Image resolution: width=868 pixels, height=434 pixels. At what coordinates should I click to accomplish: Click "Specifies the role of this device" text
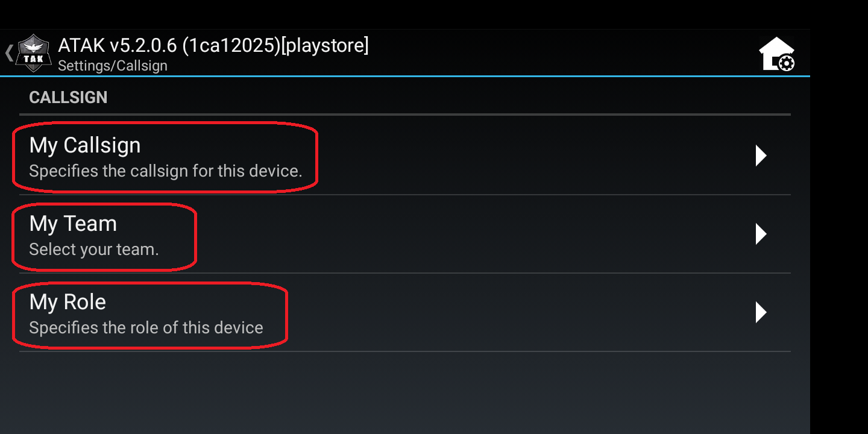pos(146,328)
